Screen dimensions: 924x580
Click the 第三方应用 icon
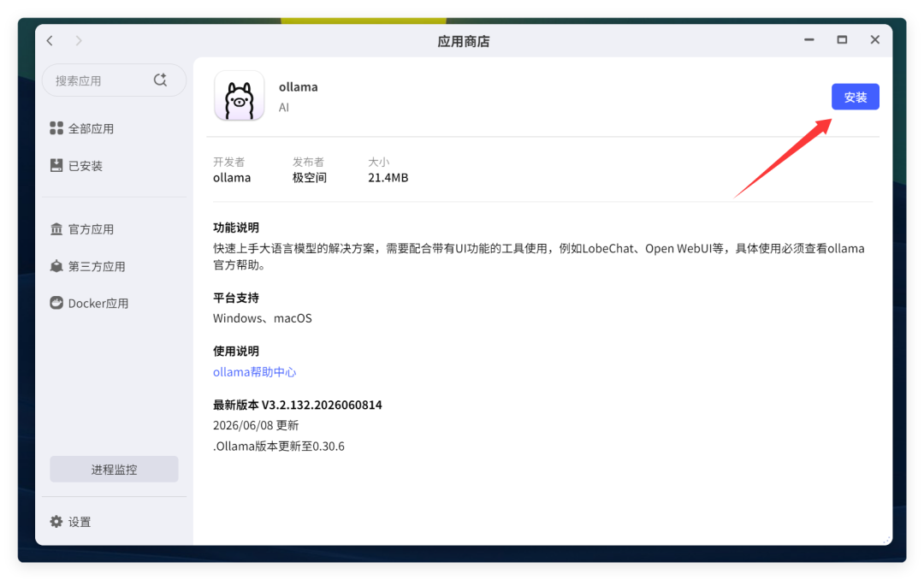tap(56, 266)
